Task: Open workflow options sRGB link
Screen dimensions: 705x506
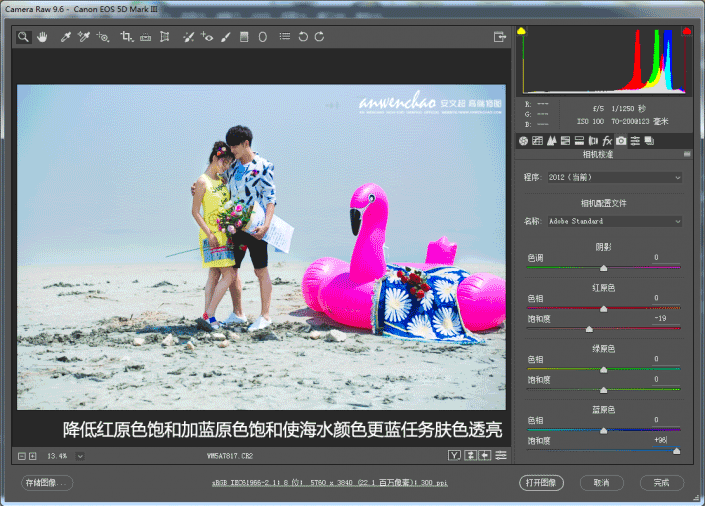Action: point(330,483)
